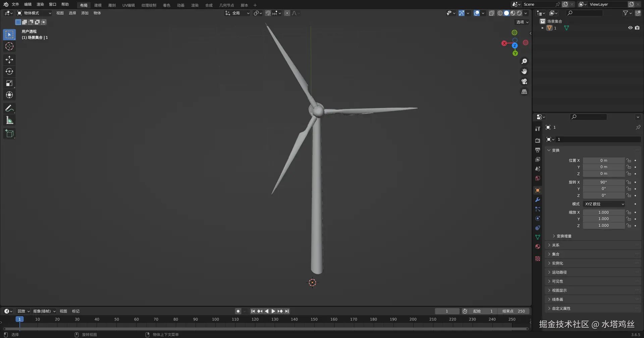Image resolution: width=644 pixels, height=338 pixels.
Task: Open the 文件 menu
Action: (15, 4)
